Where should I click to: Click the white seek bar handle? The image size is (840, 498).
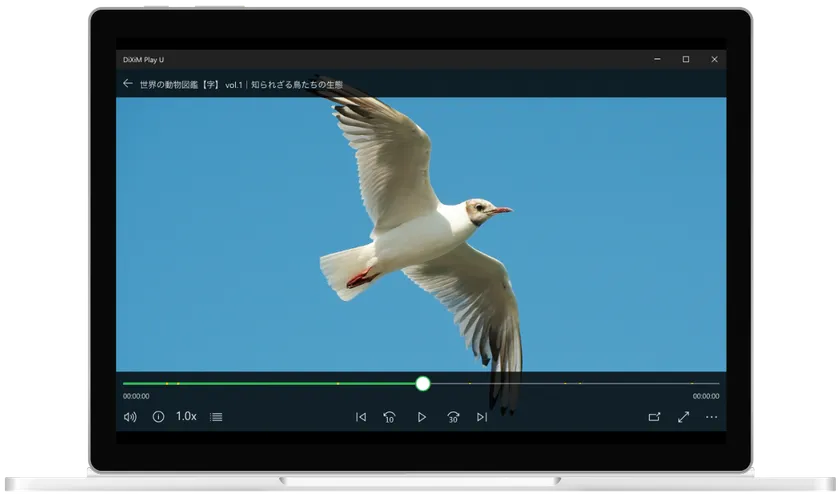tap(423, 383)
